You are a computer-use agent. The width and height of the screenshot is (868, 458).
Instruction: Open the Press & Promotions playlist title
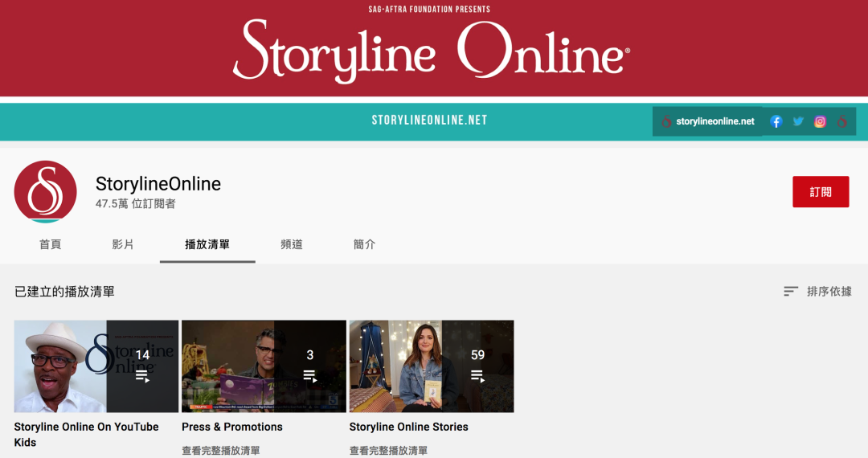tap(232, 427)
